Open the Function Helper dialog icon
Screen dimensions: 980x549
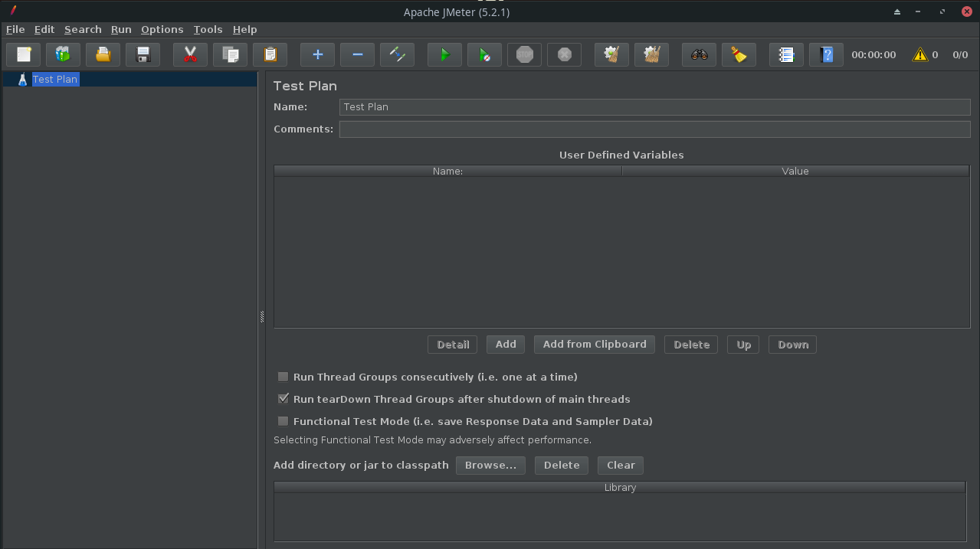tap(786, 55)
